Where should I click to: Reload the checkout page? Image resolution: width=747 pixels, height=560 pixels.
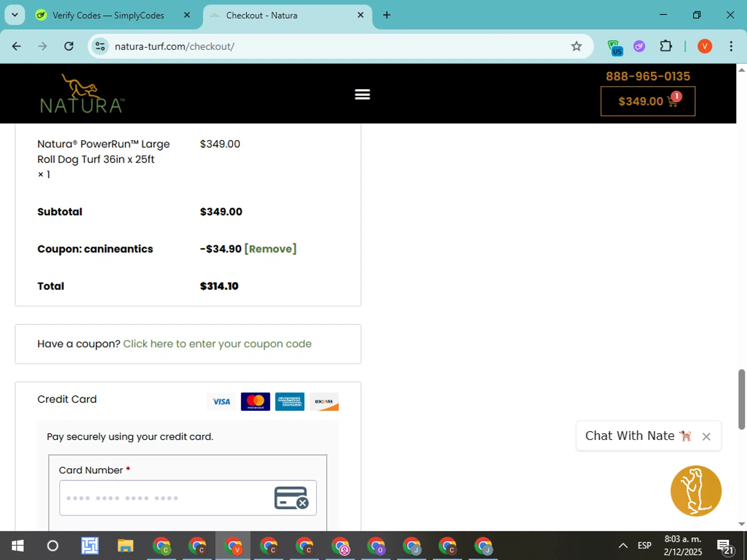[69, 46]
